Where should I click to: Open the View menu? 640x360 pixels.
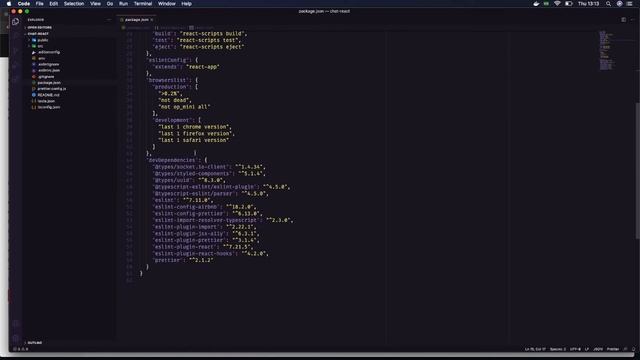[96, 4]
